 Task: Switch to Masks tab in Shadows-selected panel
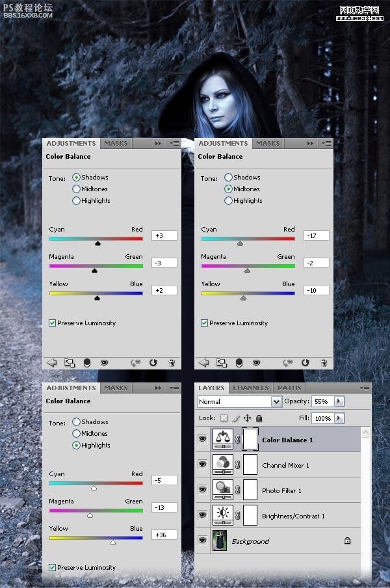(x=116, y=143)
